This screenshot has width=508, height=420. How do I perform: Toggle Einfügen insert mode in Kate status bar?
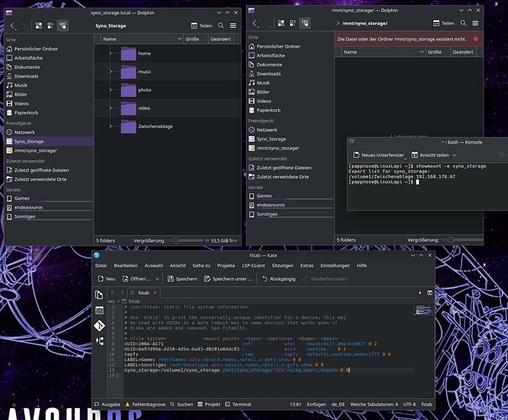tap(317, 404)
